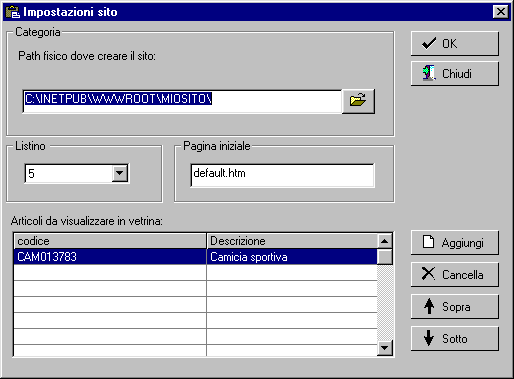Move item down with Sotto
514x379 pixels.
point(455,338)
